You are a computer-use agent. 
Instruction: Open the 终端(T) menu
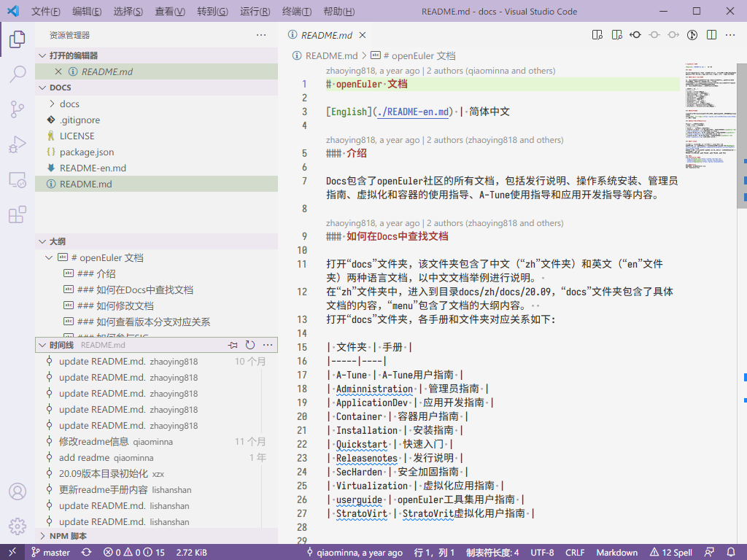[x=297, y=12]
